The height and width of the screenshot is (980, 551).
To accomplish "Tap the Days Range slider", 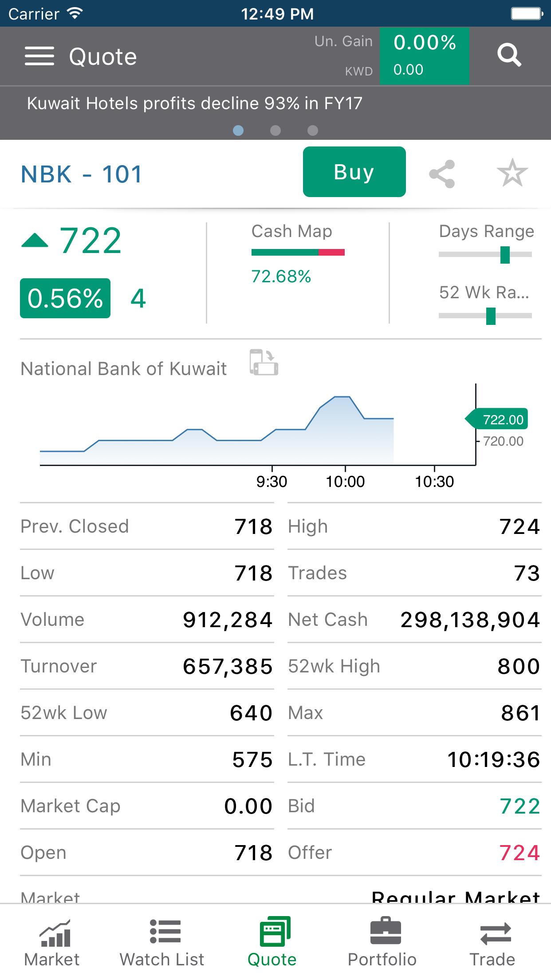I will 485,255.
